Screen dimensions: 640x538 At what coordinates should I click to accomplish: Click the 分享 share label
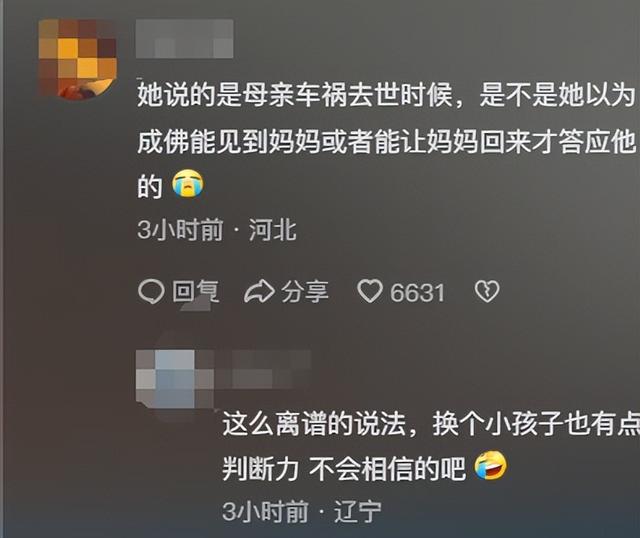tap(304, 291)
